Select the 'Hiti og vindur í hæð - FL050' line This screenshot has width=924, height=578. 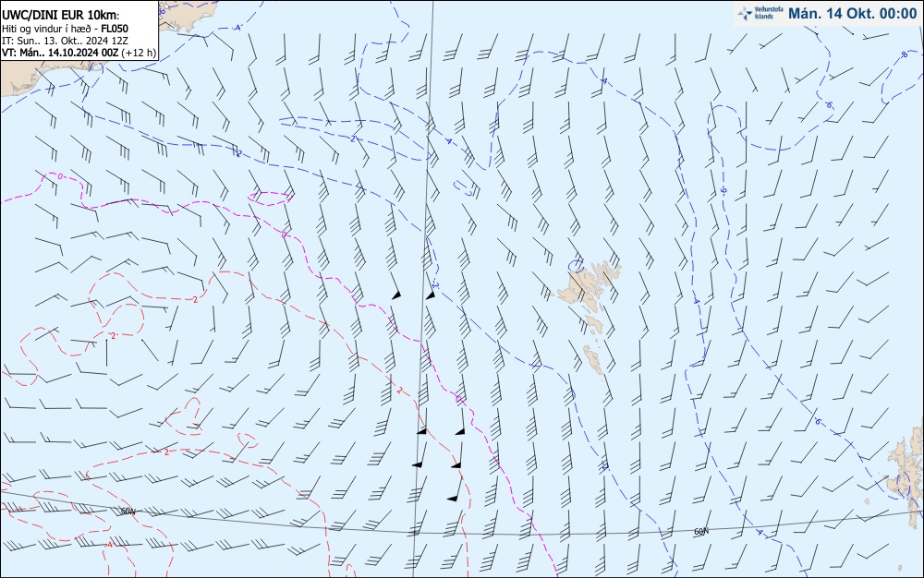(x=65, y=29)
